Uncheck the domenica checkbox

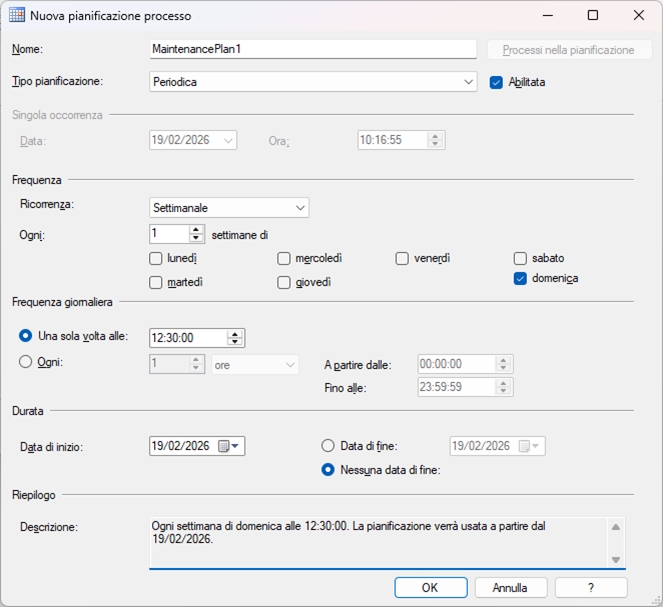coord(520,279)
